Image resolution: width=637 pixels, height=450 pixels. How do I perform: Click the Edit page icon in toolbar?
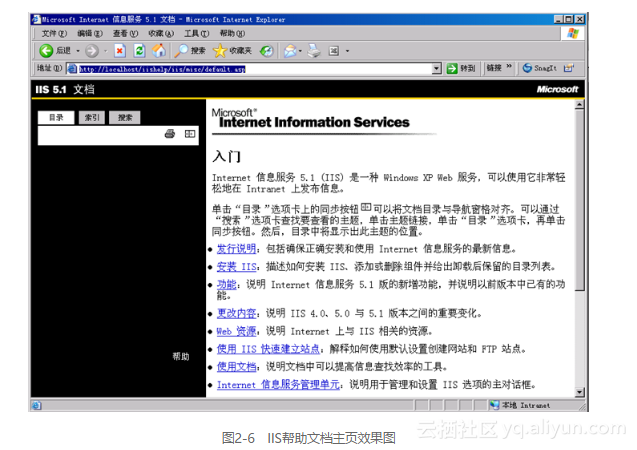[x=334, y=51]
